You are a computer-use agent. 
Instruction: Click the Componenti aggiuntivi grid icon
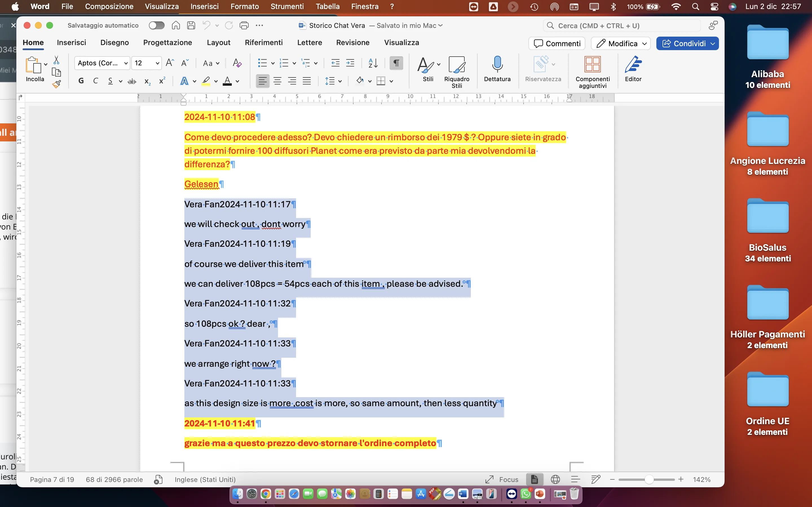[592, 64]
